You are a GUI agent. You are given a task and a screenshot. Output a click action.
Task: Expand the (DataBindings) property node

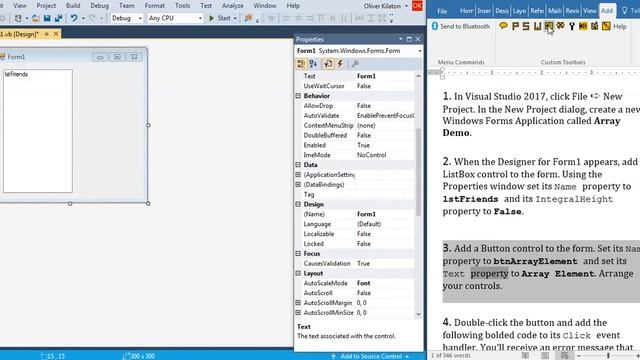point(298,184)
